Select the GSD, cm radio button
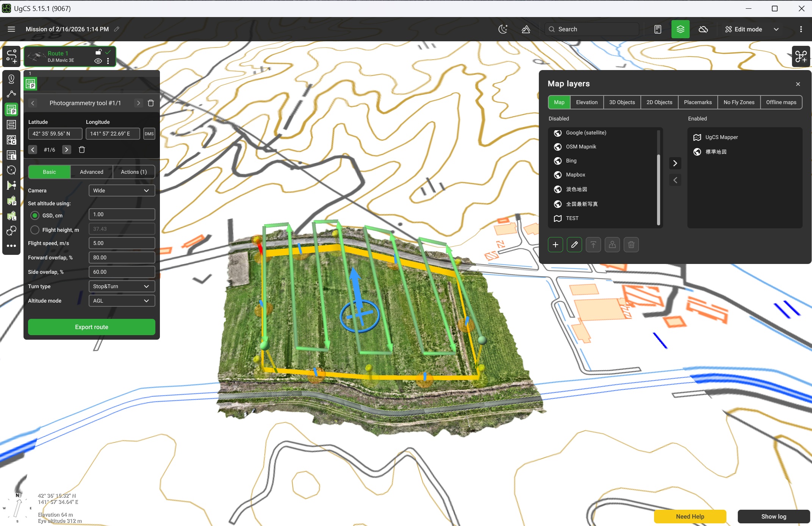This screenshot has height=526, width=812. [35, 215]
